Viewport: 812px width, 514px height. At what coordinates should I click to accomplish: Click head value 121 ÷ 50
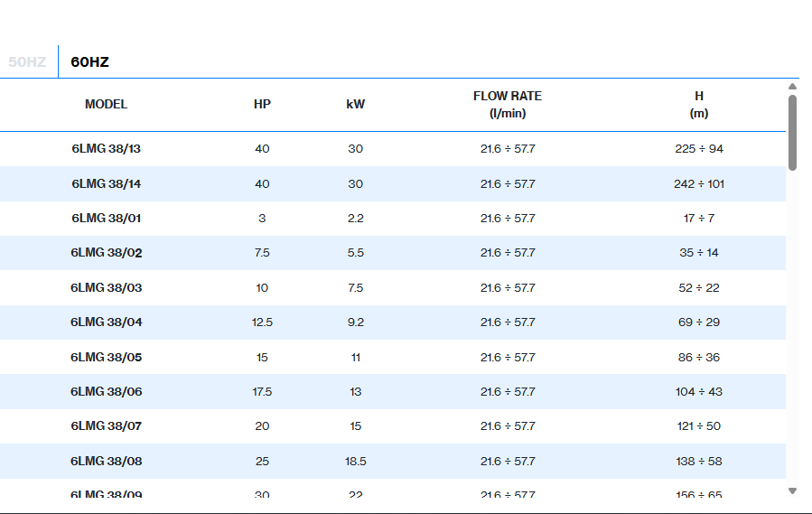click(698, 426)
